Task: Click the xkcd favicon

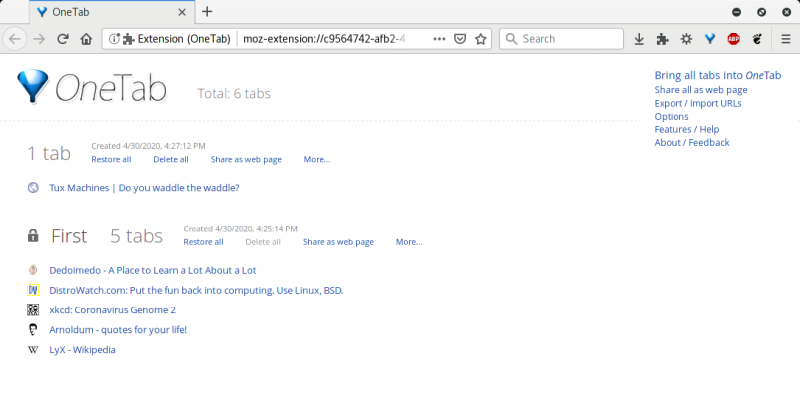Action: (x=33, y=310)
